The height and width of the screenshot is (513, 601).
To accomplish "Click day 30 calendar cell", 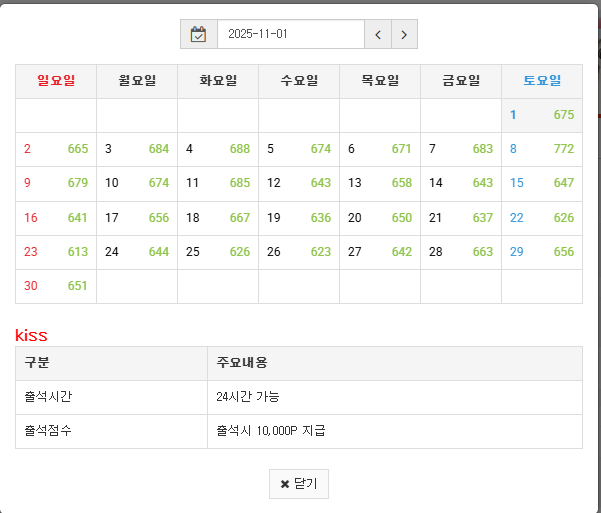I will [x=56, y=286].
